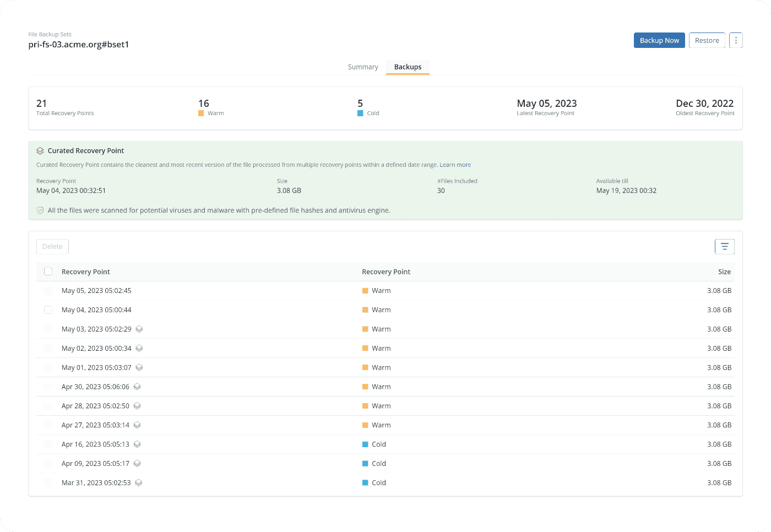The image size is (771, 532).
Task: Click the Curated Recovery Point layers icon
Action: tap(40, 151)
